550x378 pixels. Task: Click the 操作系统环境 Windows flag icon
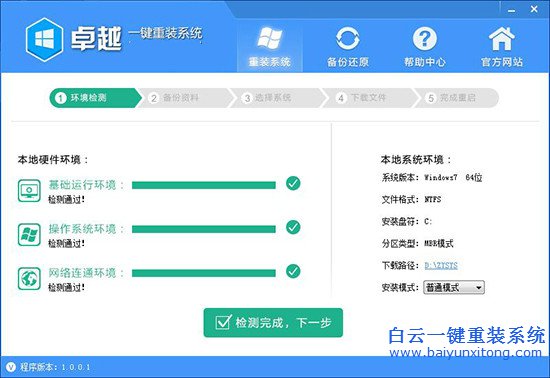point(29,234)
